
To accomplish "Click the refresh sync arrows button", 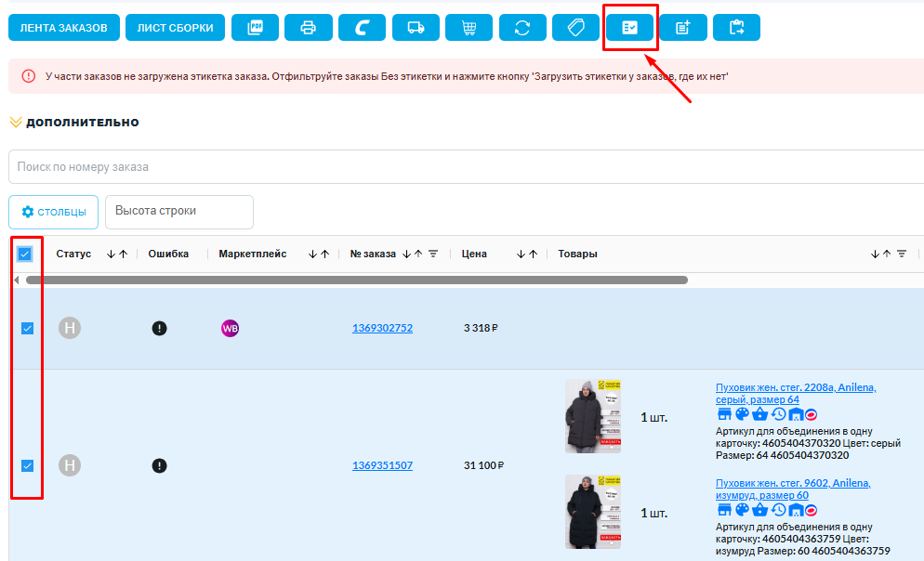I will tap(522, 28).
